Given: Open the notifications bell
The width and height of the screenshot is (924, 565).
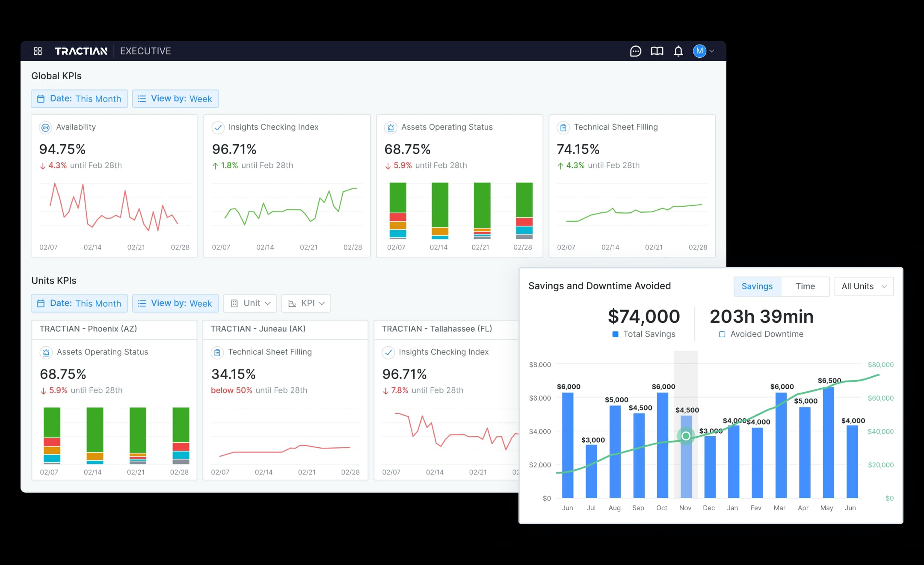Looking at the screenshot, I should pos(678,51).
